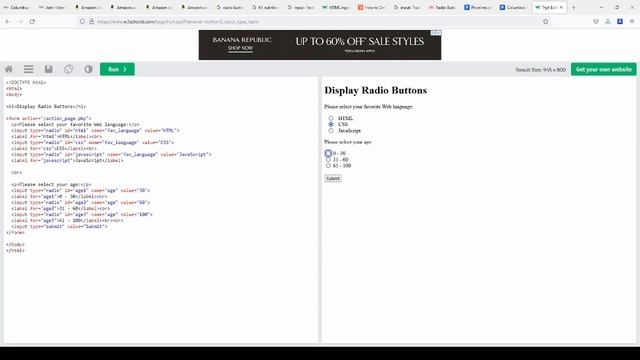640x360 pixels.
Task: Open the Up to 60% Off Sale Styles ad
Action: (360, 42)
